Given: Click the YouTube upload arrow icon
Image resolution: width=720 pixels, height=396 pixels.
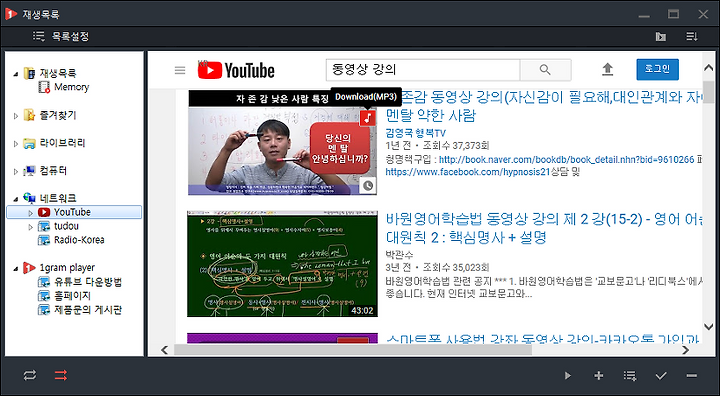Looking at the screenshot, I should [x=608, y=69].
